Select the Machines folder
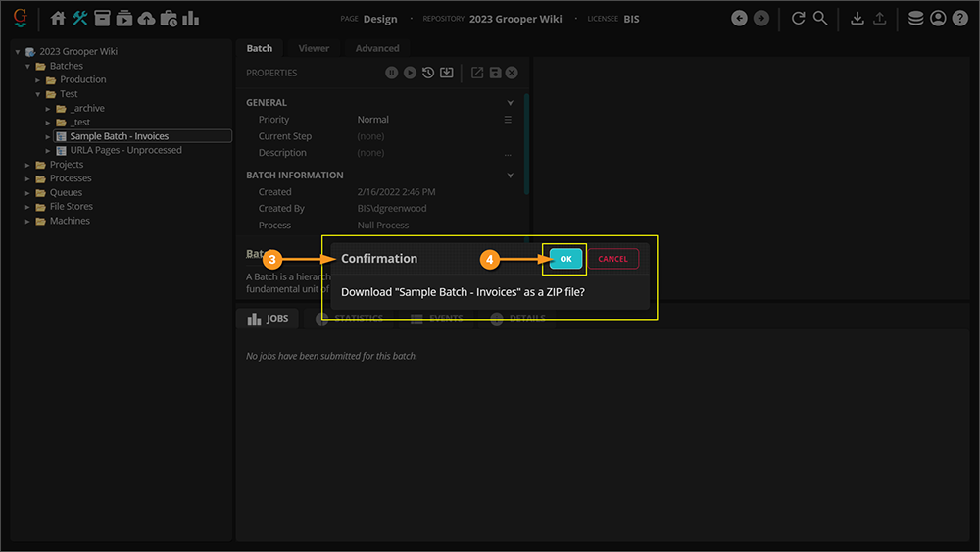This screenshot has width=980, height=552. click(70, 221)
